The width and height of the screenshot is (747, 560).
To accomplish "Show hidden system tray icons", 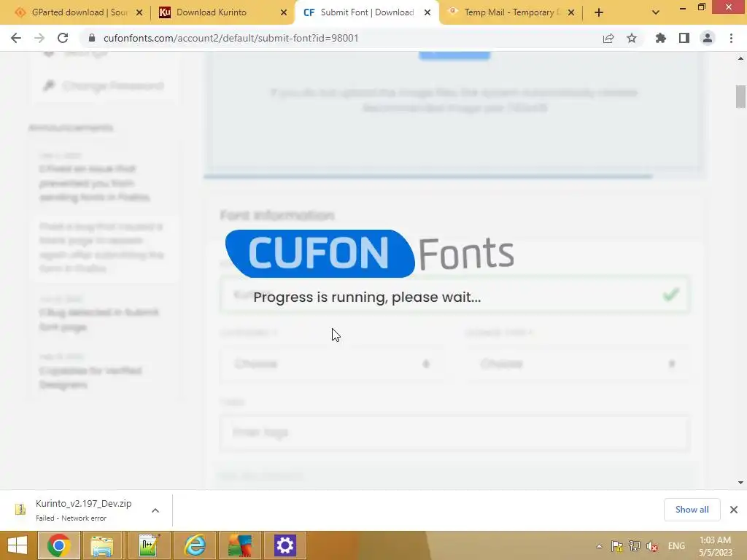I will [600, 546].
